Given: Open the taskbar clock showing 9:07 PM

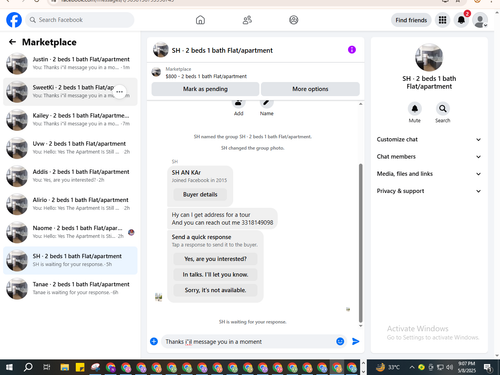Looking at the screenshot, I should click(466, 367).
